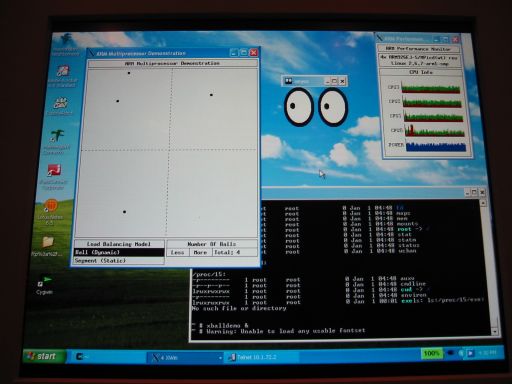Click the Less balls button
Image resolution: width=512 pixels, height=384 pixels.
coord(177,253)
